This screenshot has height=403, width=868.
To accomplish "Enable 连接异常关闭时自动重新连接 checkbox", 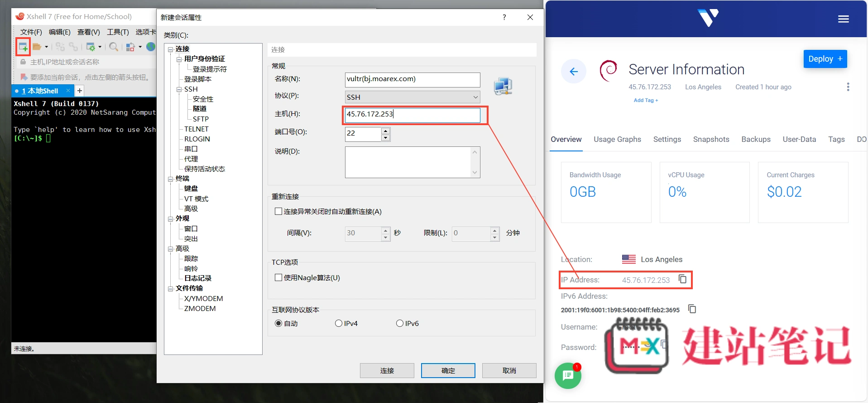I will 278,212.
